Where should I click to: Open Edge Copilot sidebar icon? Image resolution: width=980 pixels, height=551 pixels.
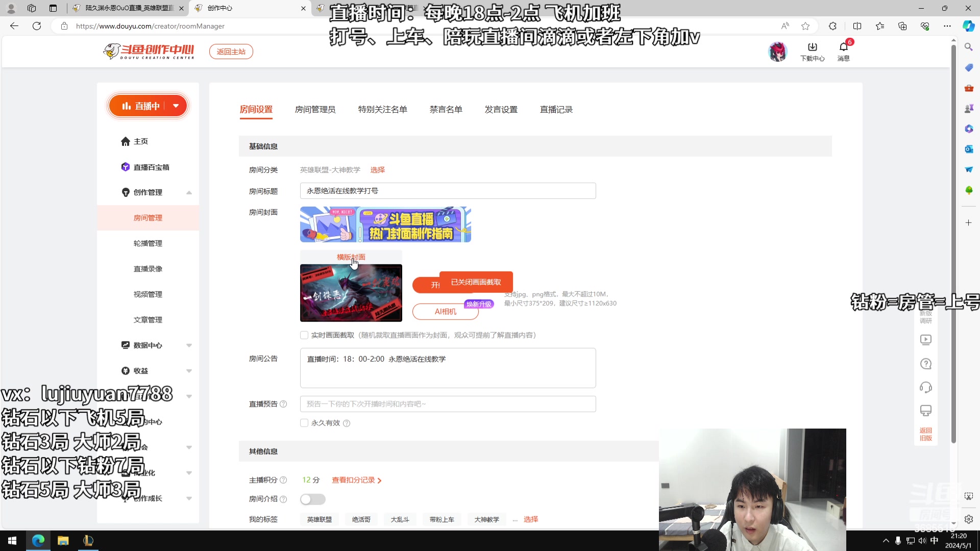(x=968, y=26)
